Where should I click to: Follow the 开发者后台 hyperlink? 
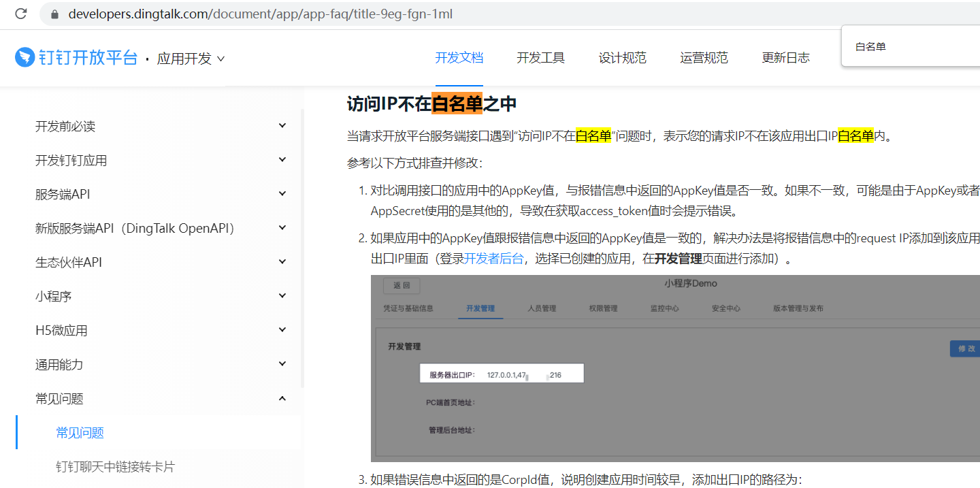(x=494, y=259)
